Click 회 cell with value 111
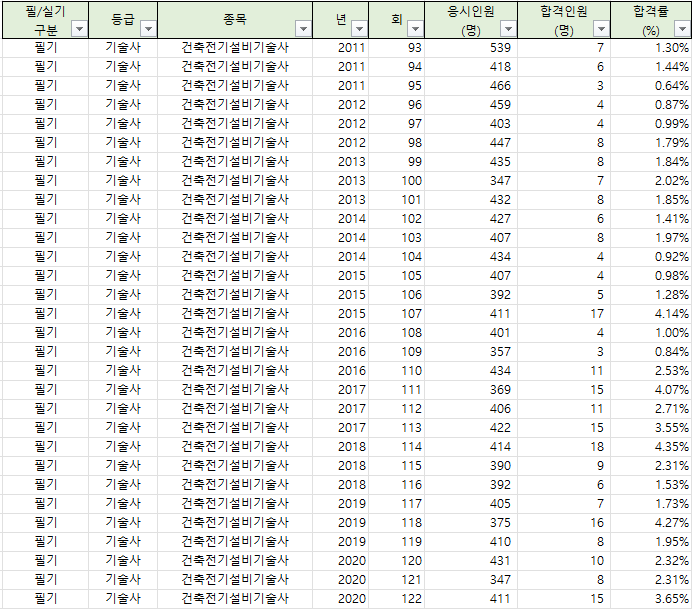692x609 pixels. 397,389
